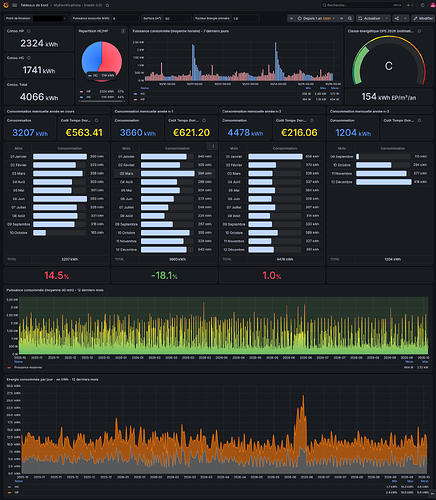Toggle HP series in daily energy legend

(x=16, y=492)
